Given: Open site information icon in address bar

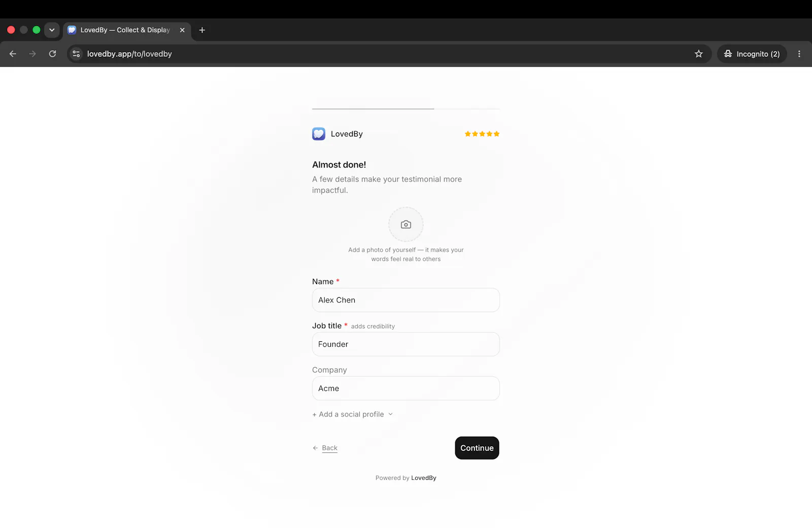Looking at the screenshot, I should coord(76,54).
